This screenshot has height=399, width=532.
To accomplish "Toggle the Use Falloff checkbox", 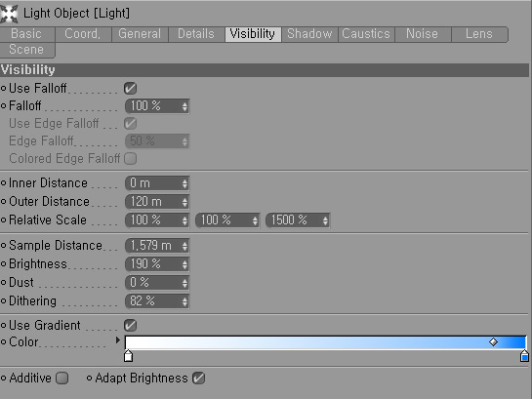I will [x=130, y=89].
